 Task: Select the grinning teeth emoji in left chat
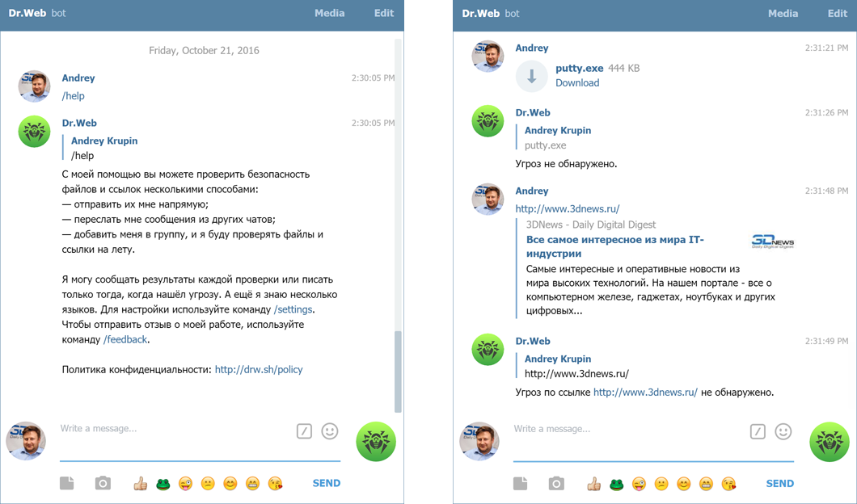(x=252, y=483)
